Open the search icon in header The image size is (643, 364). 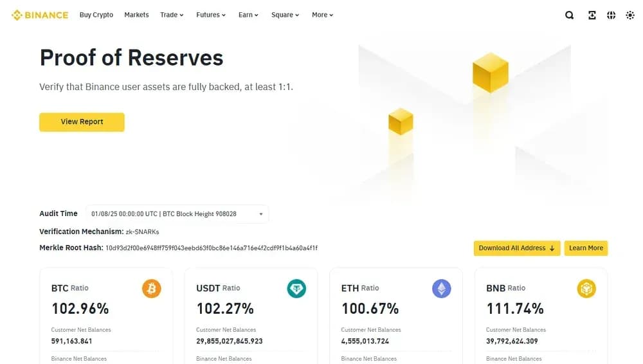click(x=569, y=15)
